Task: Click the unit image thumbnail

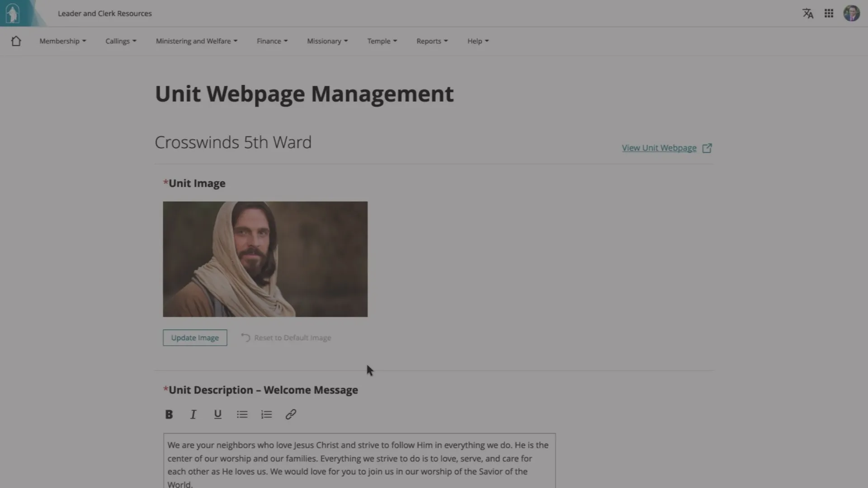Action: click(x=265, y=259)
